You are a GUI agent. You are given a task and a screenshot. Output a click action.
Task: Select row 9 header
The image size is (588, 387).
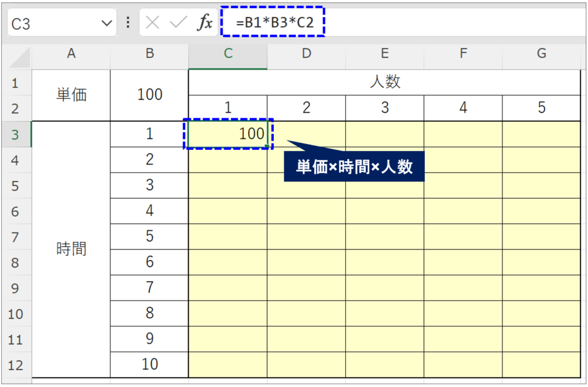[x=16, y=288]
